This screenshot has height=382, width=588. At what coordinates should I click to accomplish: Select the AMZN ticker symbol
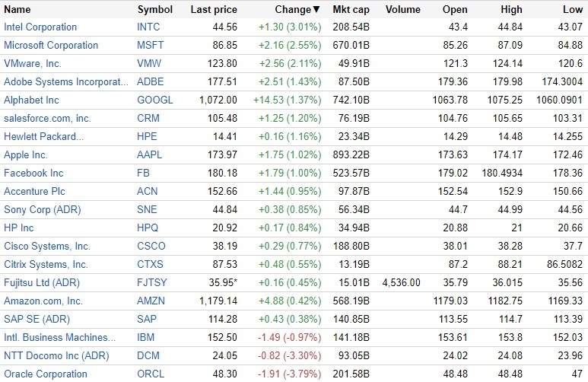click(x=151, y=301)
